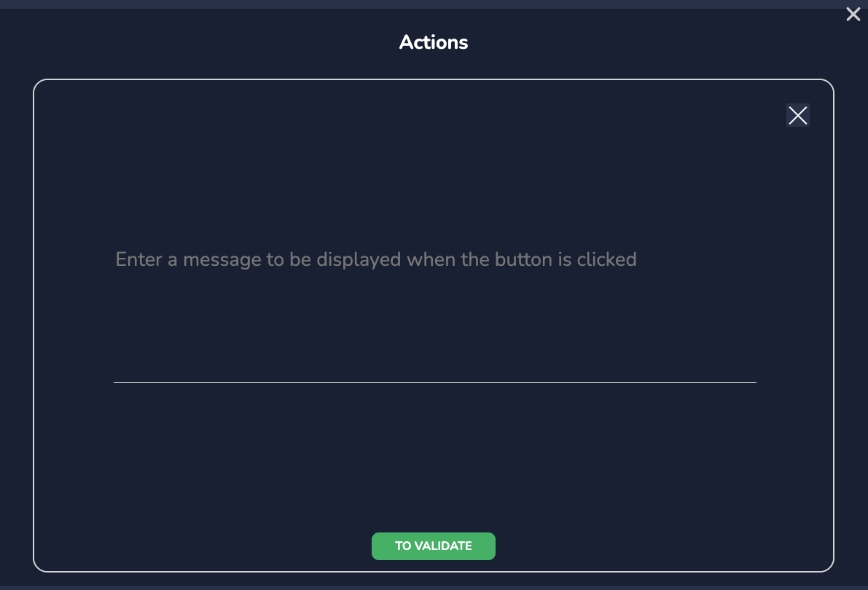Focus the "Enter a message" placeholder text
868x590 pixels.
click(376, 259)
